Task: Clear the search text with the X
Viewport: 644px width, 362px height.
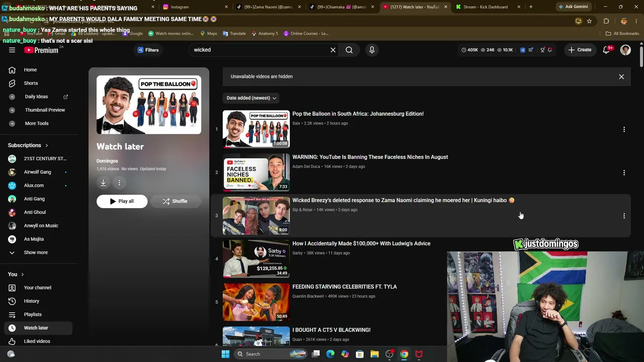Action: tap(333, 50)
